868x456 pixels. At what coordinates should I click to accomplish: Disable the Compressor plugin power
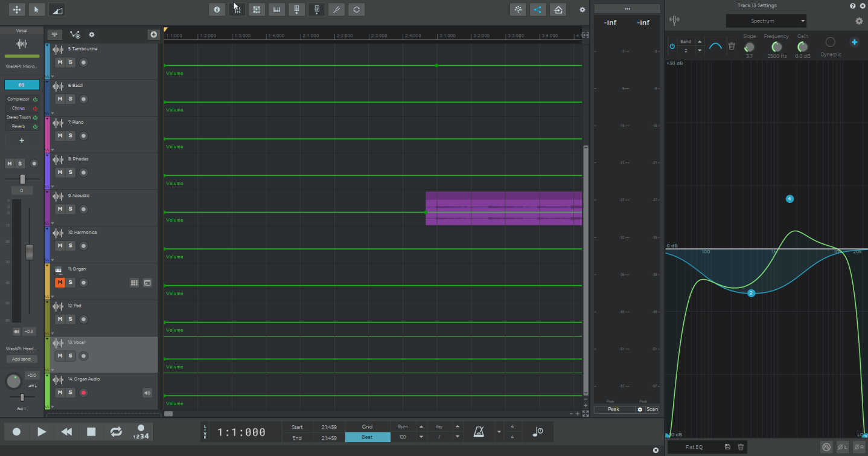tap(35, 99)
